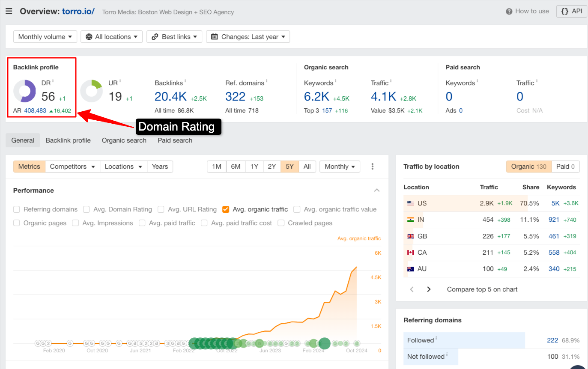Click the Paid search Keywords info icon
Image resolution: width=588 pixels, height=369 pixels.
point(477,81)
